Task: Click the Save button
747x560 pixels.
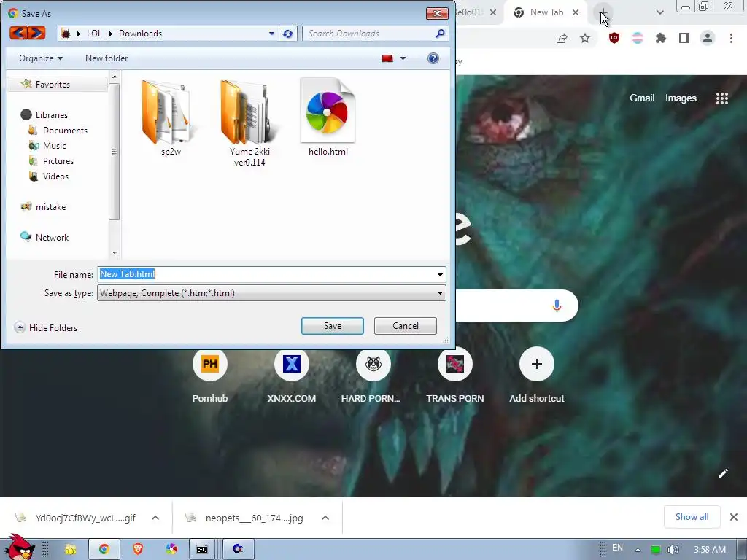Action: click(332, 326)
